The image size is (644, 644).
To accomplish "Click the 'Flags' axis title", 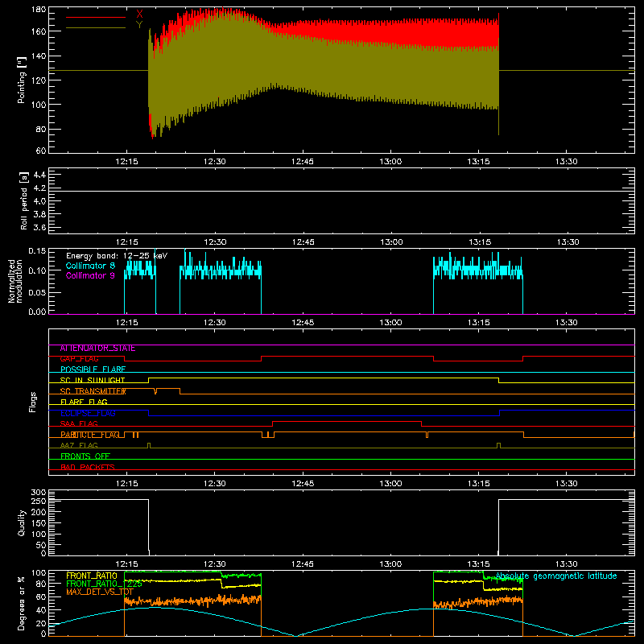I will [32, 402].
